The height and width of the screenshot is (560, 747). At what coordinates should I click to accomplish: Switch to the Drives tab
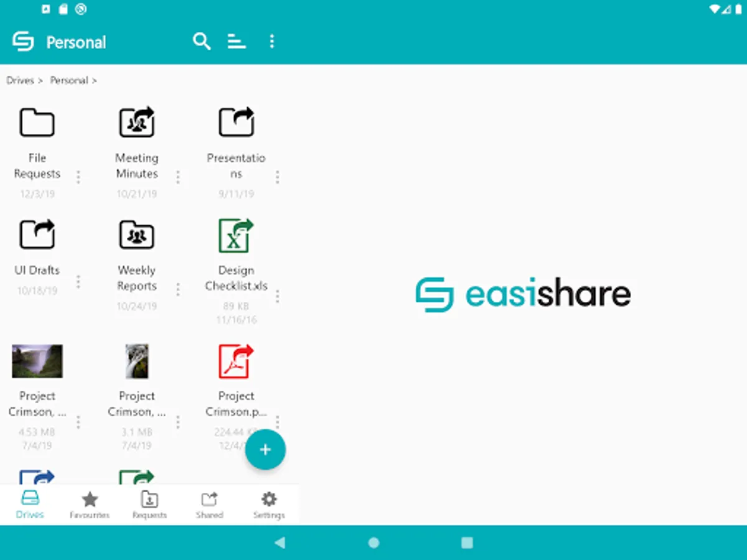click(x=30, y=505)
